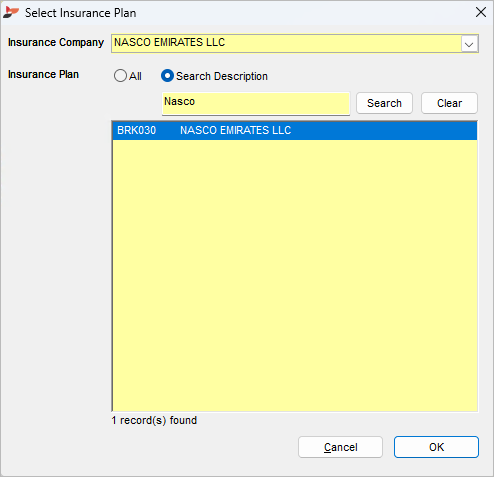Cancel the insurance plan selection

340,447
